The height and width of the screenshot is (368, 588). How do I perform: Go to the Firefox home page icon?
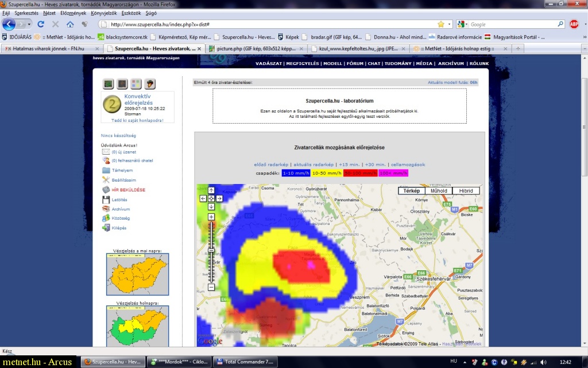[x=70, y=24]
